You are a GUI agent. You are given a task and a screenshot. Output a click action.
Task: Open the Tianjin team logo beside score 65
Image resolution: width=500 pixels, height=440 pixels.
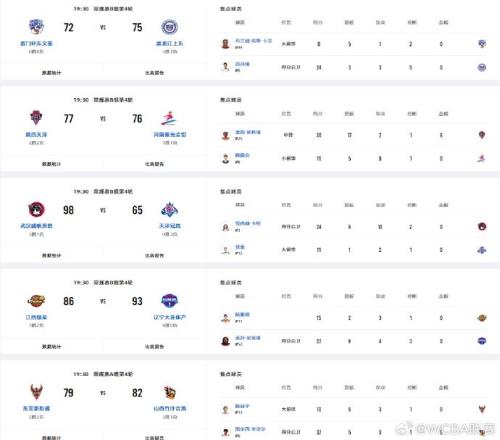[x=170, y=209]
